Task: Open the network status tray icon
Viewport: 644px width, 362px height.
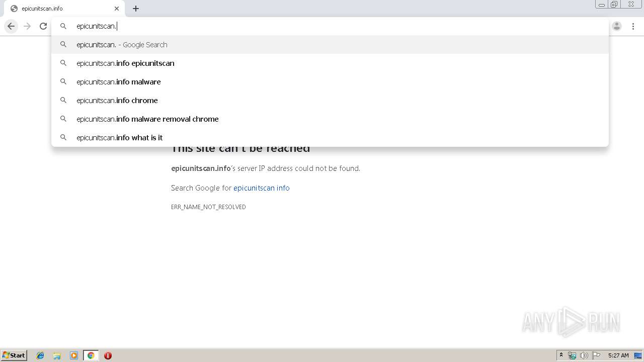Action: click(x=572, y=355)
